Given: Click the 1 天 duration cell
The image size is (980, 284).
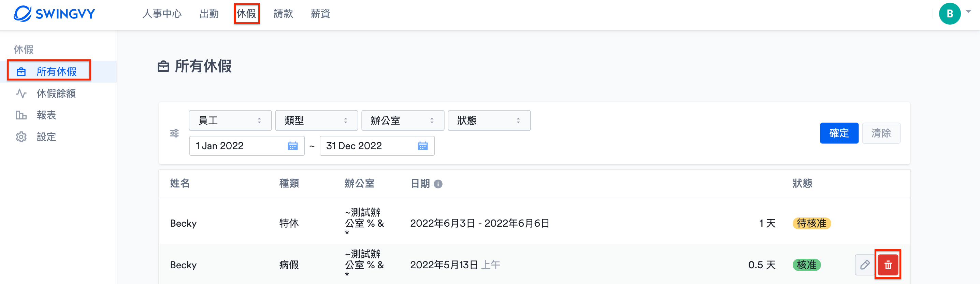Looking at the screenshot, I should point(767,224).
